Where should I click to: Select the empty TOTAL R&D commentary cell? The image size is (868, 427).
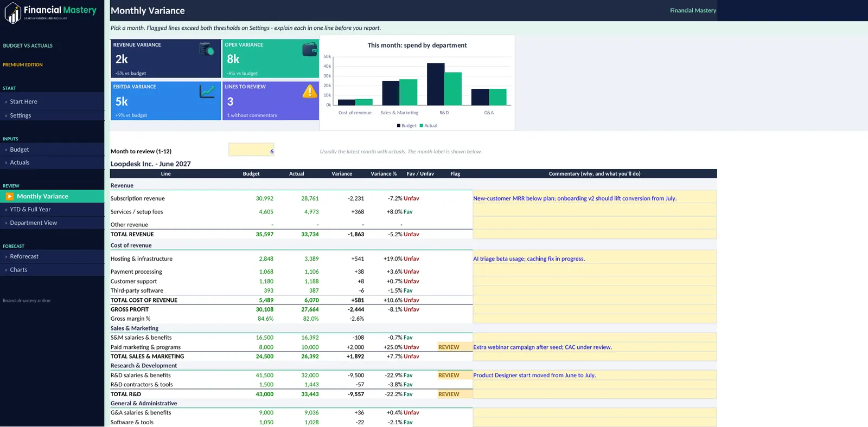(x=595, y=394)
